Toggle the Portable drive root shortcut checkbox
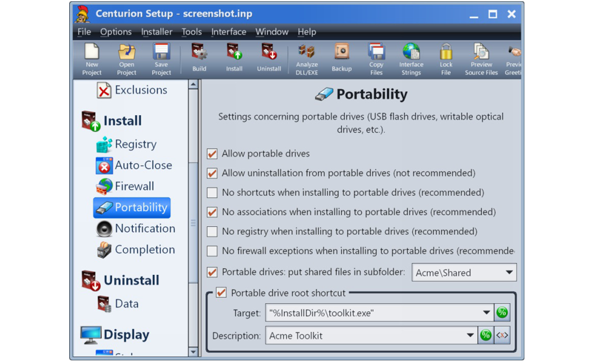Screen dimensions: 607x364 [222, 293]
